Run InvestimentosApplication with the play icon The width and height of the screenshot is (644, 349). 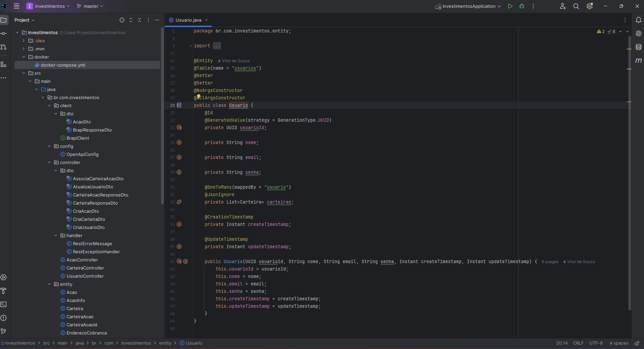click(x=510, y=6)
